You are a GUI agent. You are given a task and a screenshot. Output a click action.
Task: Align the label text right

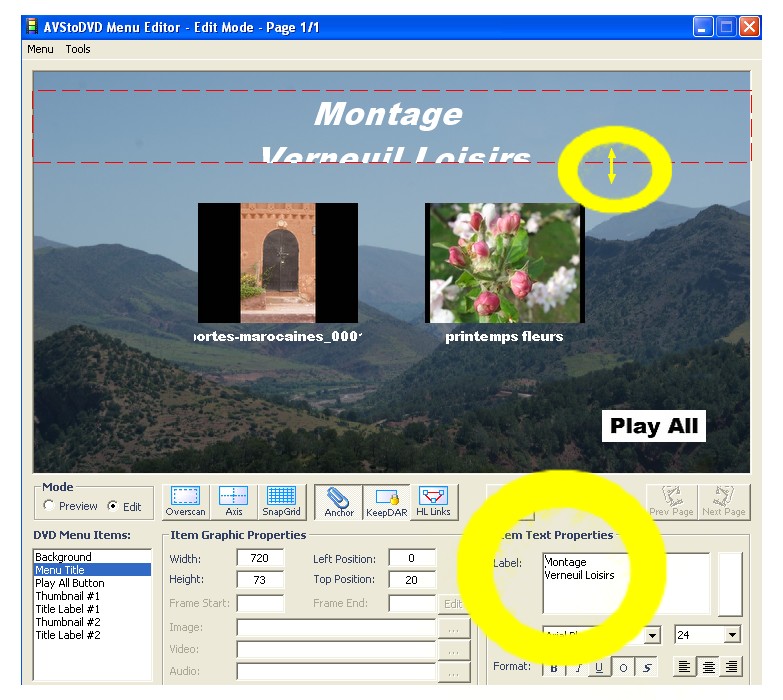tap(731, 667)
